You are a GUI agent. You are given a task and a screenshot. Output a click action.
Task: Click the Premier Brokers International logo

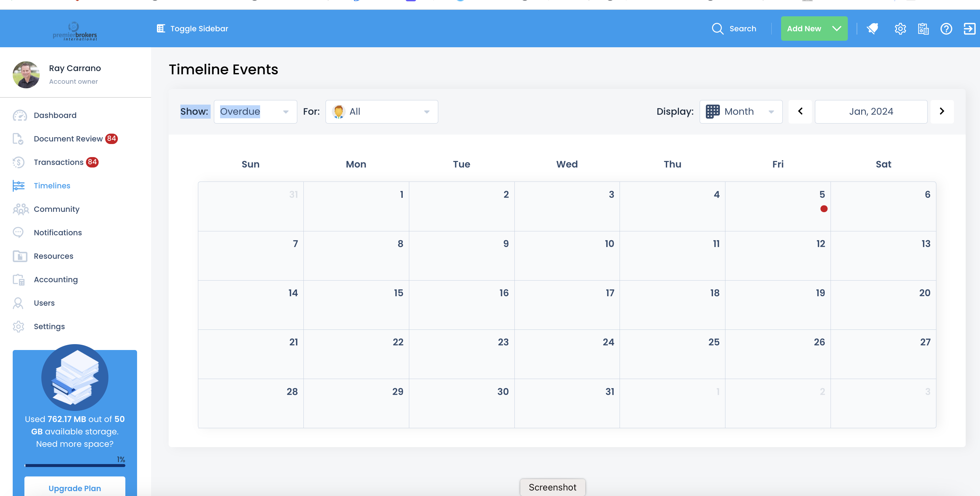75,31
